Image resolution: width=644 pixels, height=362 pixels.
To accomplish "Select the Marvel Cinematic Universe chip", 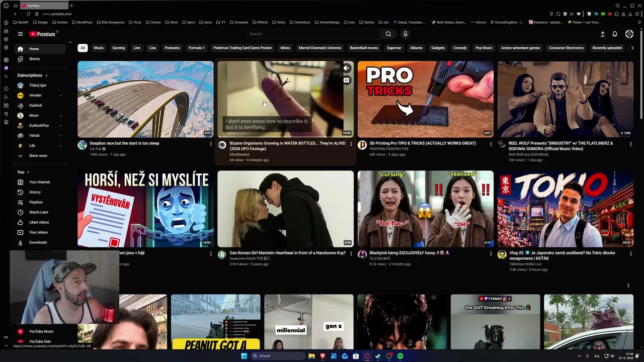I will point(320,48).
